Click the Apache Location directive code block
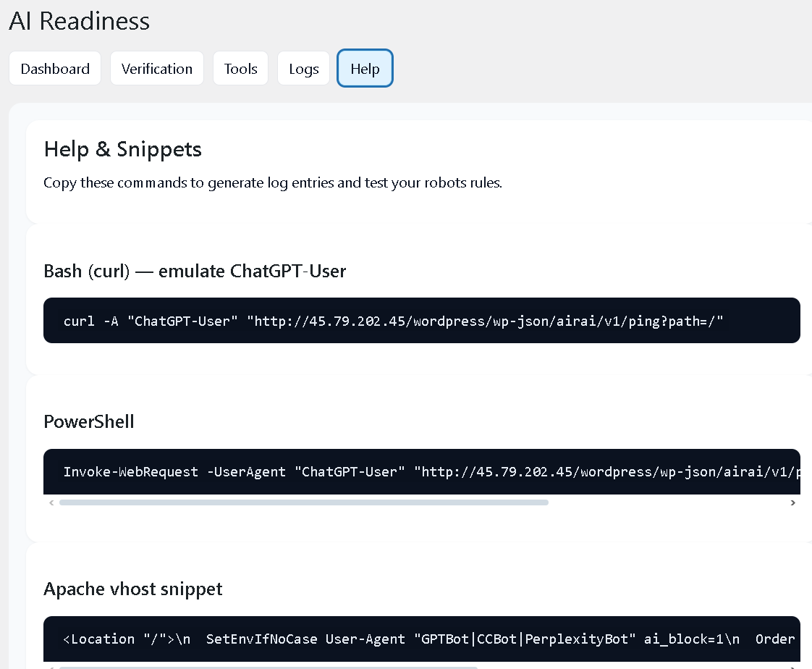Image resolution: width=812 pixels, height=669 pixels. point(421,639)
